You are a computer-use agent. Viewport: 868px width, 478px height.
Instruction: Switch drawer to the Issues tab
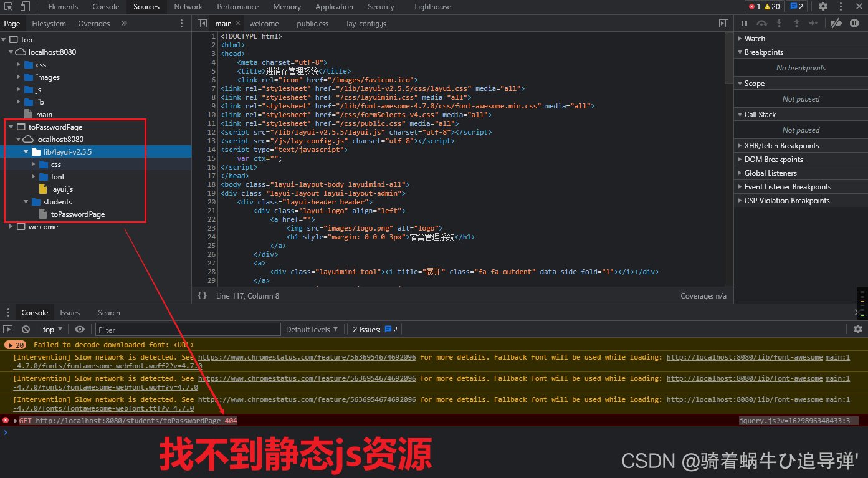pyautogui.click(x=70, y=313)
